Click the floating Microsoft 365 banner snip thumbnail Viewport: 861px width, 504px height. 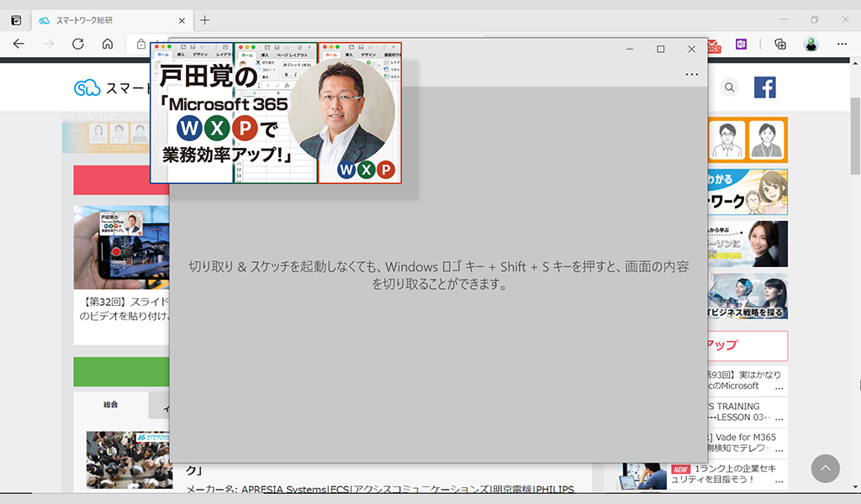coord(276,113)
